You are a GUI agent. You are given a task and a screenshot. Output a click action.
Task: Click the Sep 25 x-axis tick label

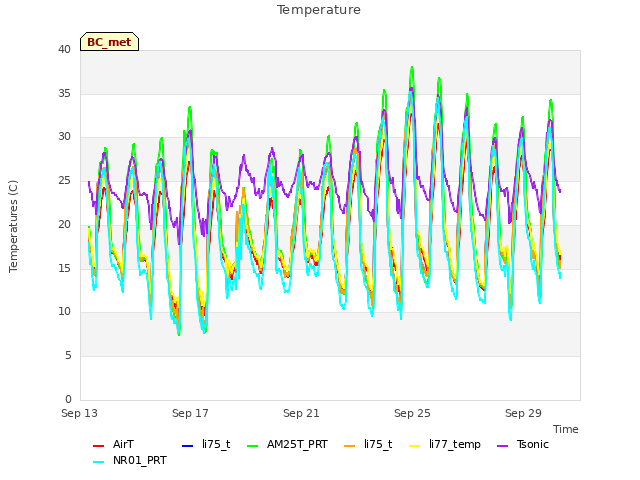pos(412,413)
